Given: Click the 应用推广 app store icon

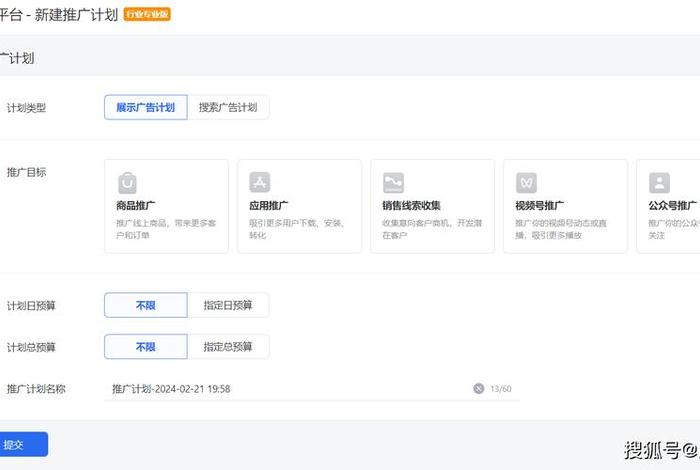Looking at the screenshot, I should coord(260,182).
